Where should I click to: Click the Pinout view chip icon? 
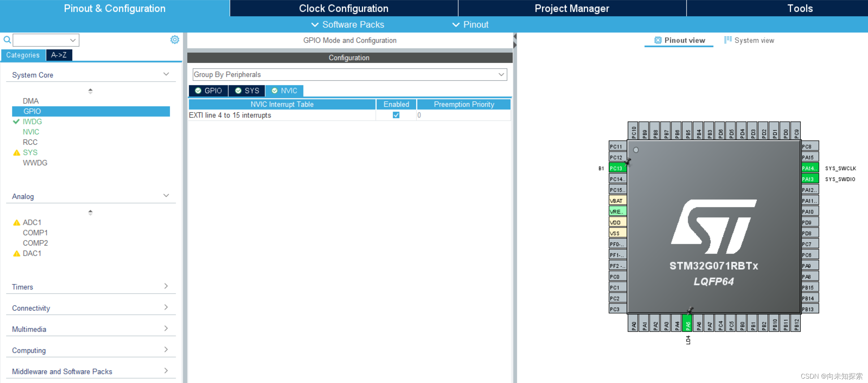point(658,40)
